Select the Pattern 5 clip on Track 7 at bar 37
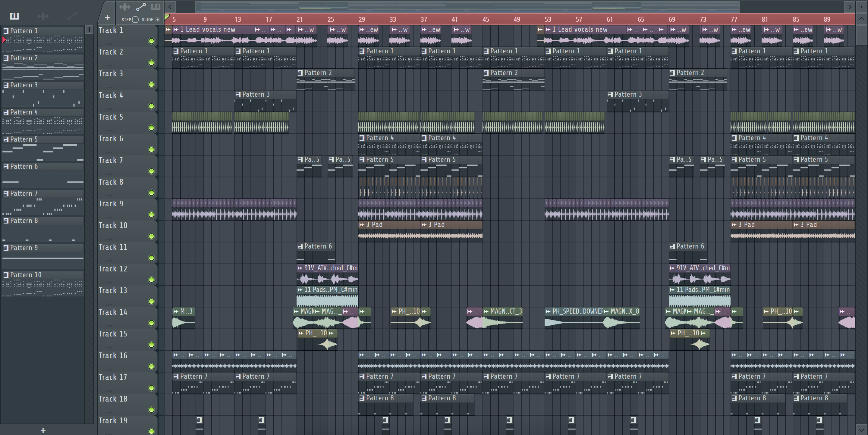The width and height of the screenshot is (868, 435). [451, 166]
